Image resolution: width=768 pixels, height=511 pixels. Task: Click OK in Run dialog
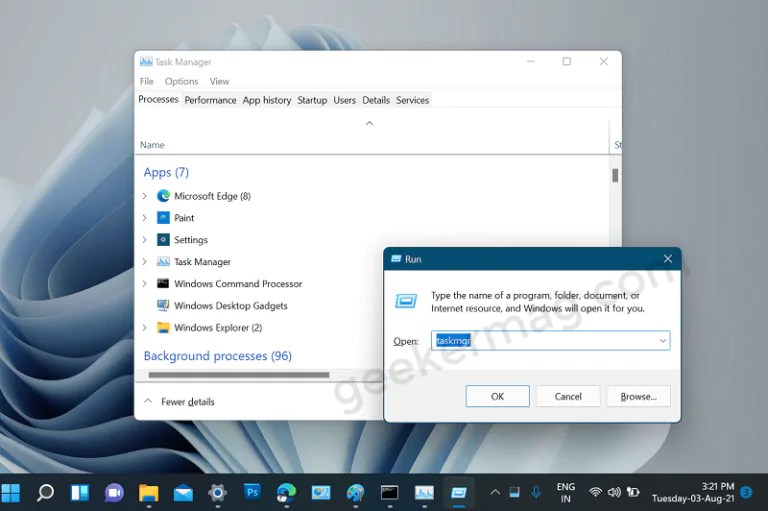(497, 396)
